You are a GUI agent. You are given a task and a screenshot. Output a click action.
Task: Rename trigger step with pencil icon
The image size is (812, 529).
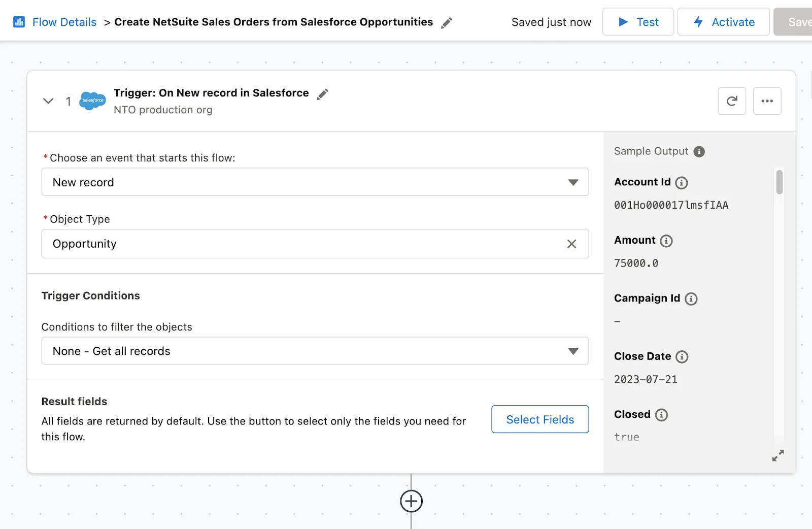(x=323, y=94)
